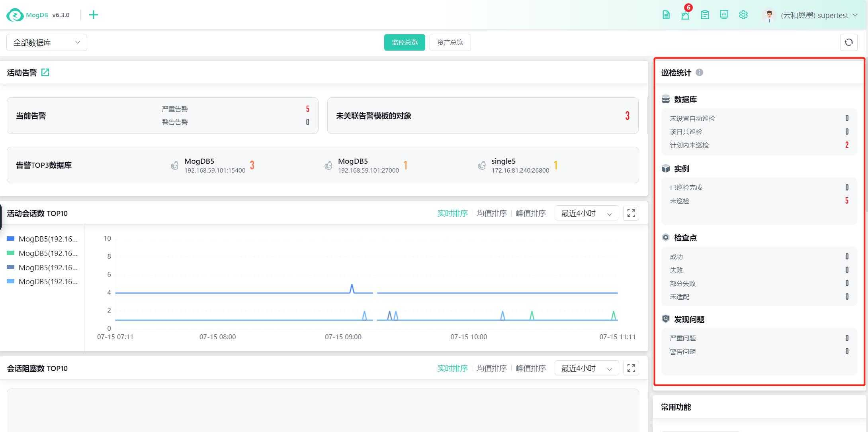Click the 警告告警 count 0
Screen dimensions: 868x432
tap(307, 122)
